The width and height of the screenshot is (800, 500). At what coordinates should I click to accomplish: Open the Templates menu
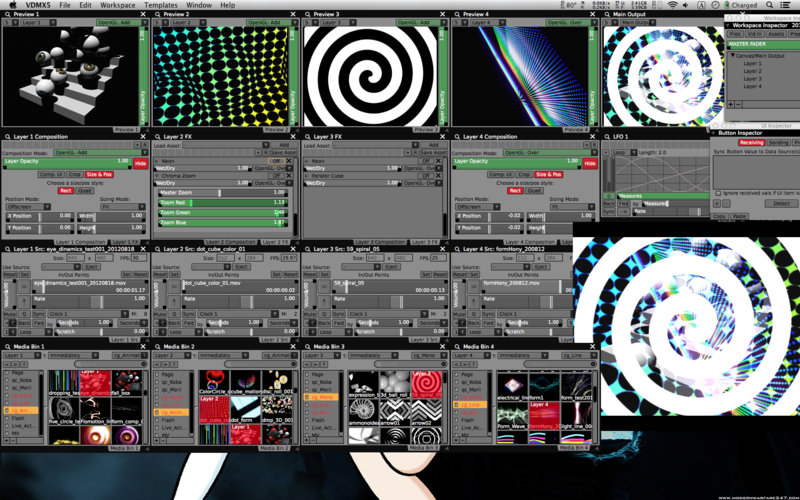tap(161, 5)
